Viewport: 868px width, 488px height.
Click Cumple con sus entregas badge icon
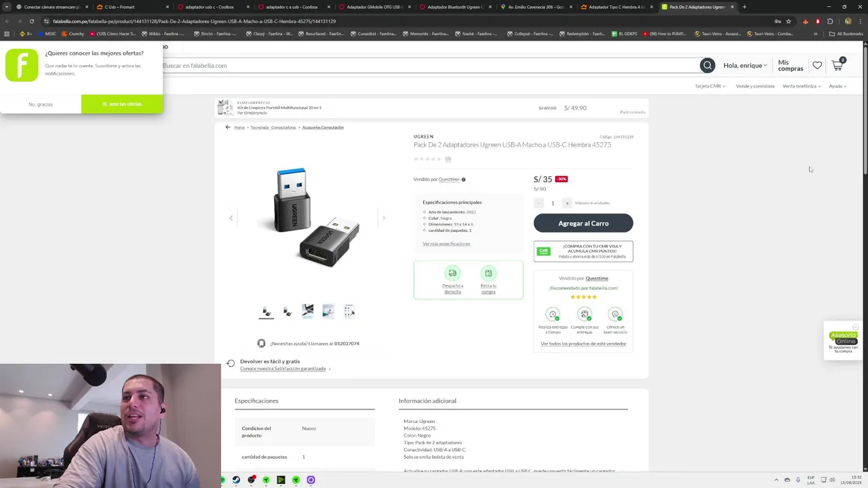[x=585, y=314]
